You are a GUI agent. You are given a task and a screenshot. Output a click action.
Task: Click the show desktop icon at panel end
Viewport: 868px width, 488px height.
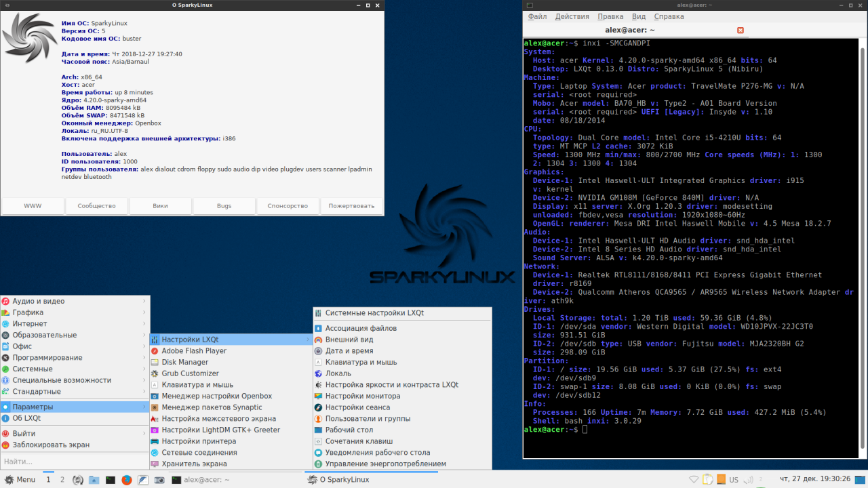click(861, 480)
